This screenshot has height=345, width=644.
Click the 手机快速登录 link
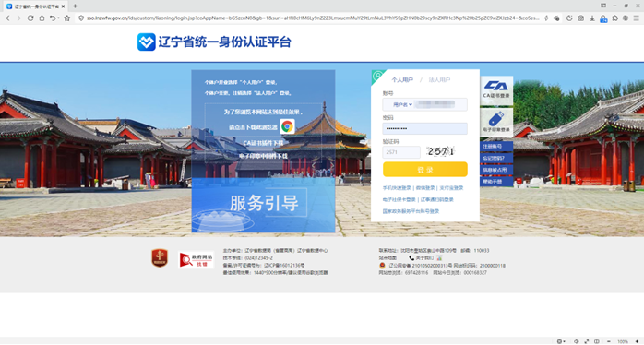pos(397,188)
